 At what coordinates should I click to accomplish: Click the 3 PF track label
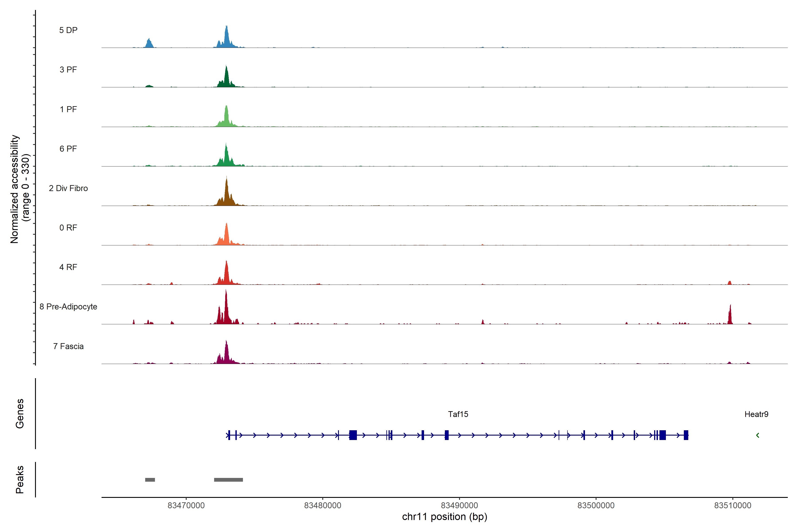pos(68,70)
